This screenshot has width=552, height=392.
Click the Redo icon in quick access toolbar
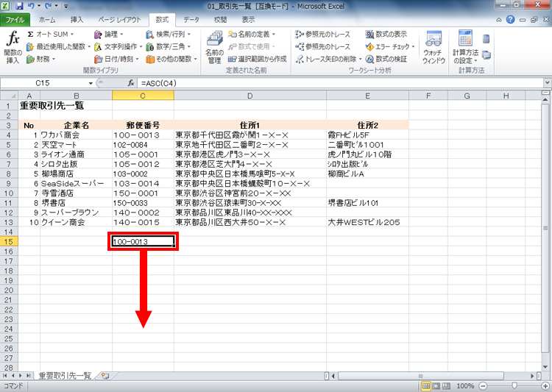coord(49,6)
